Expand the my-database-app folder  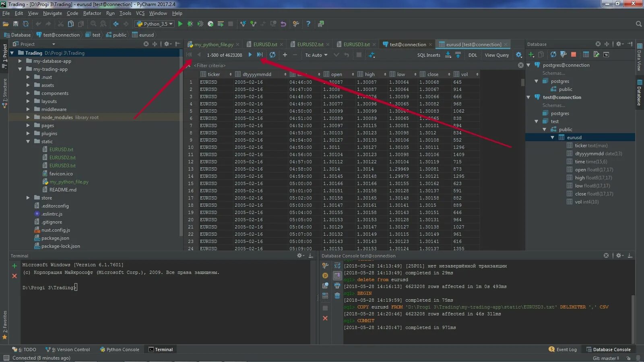pos(20,61)
